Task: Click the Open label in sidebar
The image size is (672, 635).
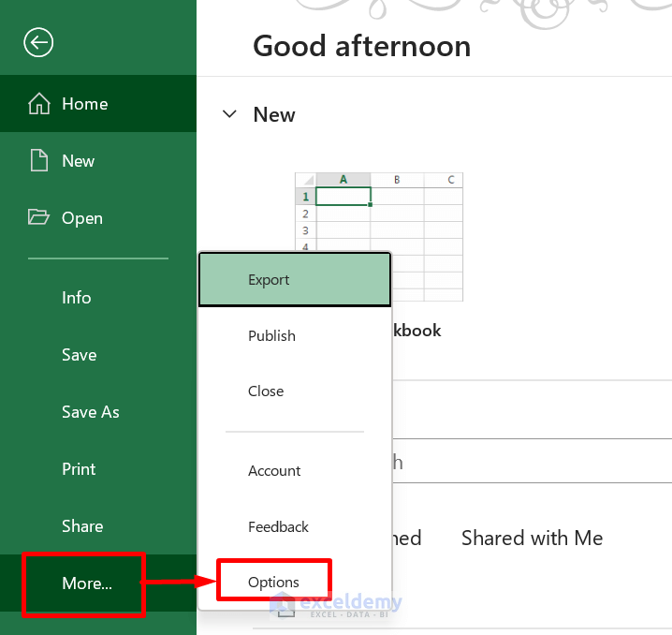Action: point(82,218)
